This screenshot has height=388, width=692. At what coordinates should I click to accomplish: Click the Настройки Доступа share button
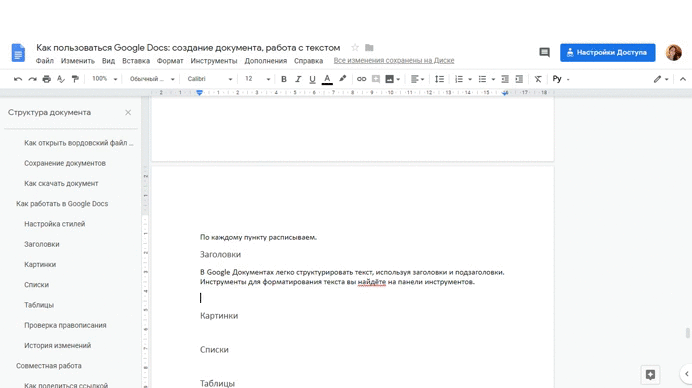click(608, 53)
